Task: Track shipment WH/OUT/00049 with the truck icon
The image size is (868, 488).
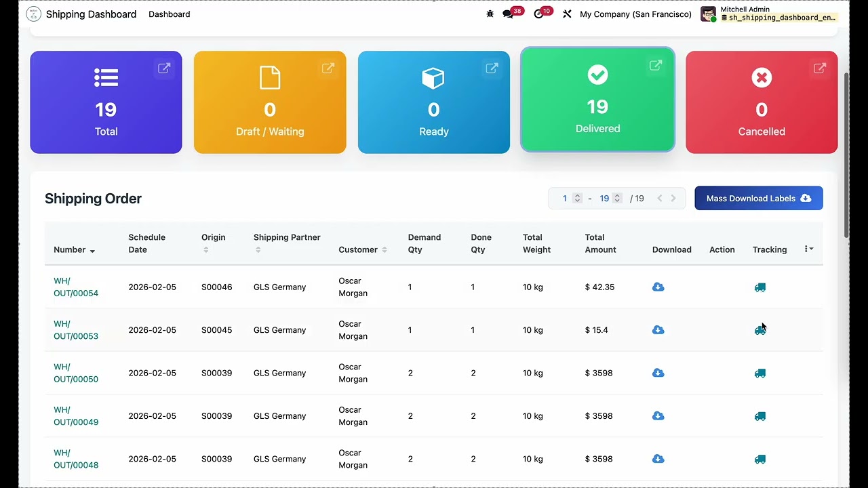Action: pos(760,416)
